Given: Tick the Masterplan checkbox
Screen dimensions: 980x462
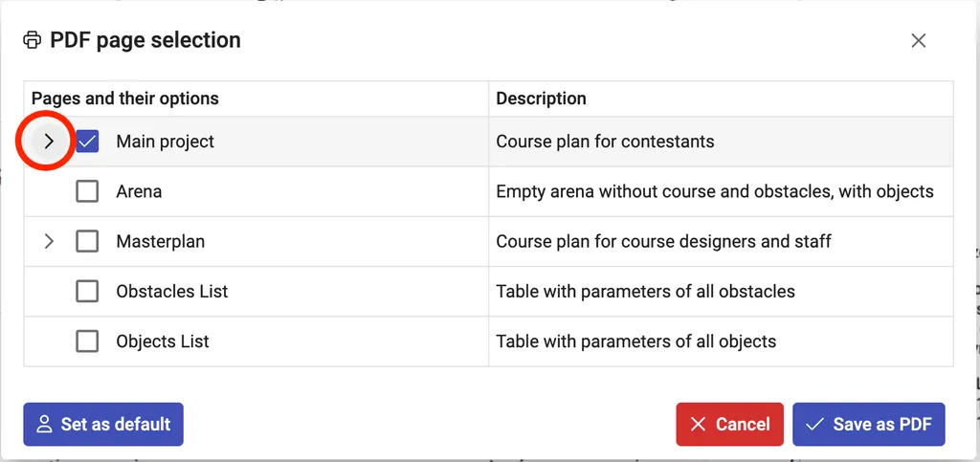Looking at the screenshot, I should pos(87,242).
